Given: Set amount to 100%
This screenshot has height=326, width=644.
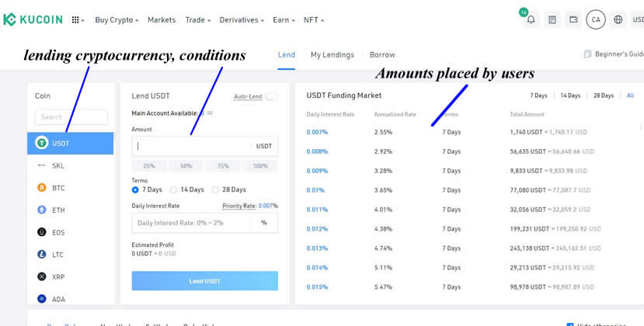Looking at the screenshot, I should 260,166.
